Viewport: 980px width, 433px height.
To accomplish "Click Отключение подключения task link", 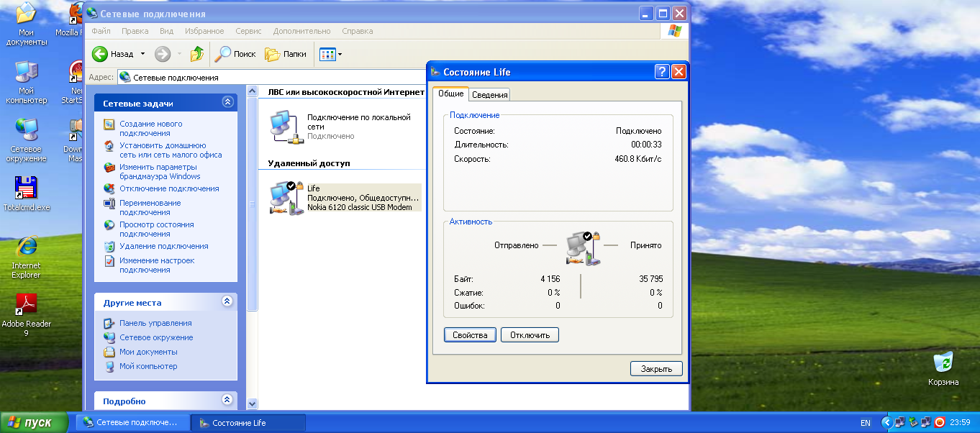I will tap(169, 188).
